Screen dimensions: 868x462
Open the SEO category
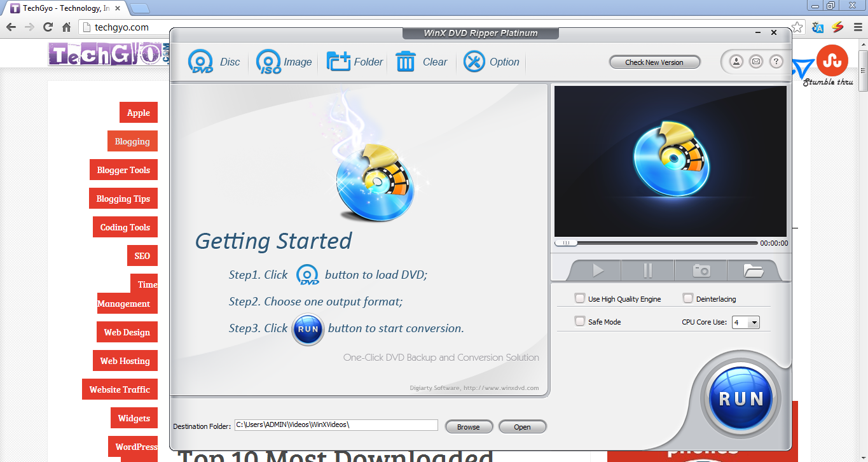click(142, 256)
